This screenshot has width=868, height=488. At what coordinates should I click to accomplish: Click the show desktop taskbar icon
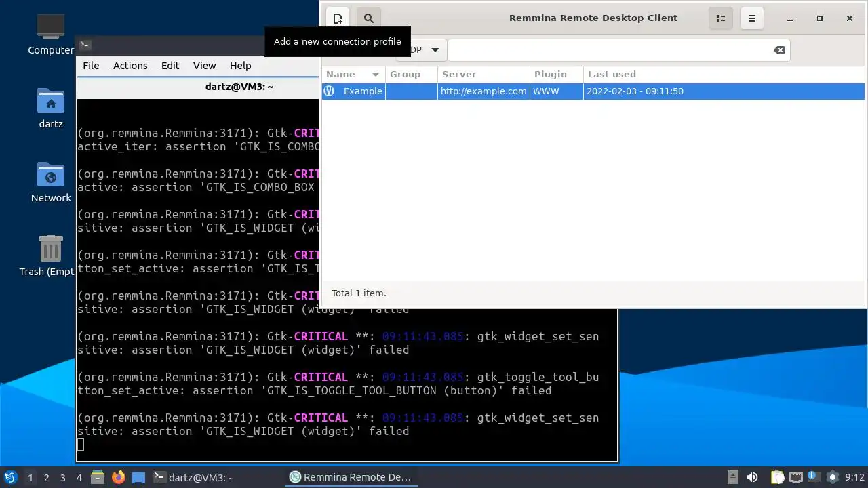coord(138,477)
